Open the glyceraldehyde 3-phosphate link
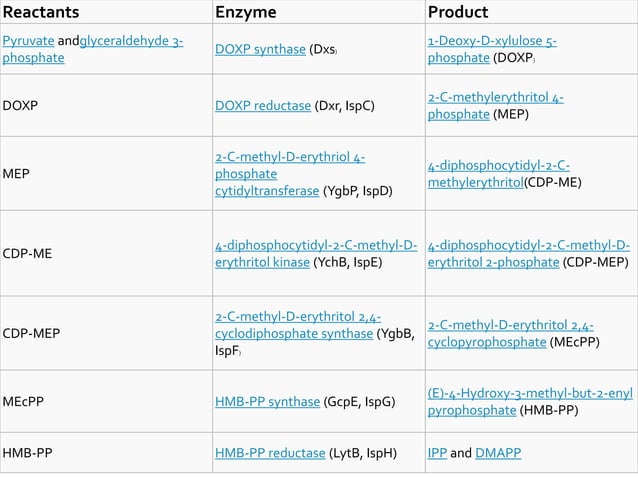This screenshot has height=478, width=638. click(93, 49)
